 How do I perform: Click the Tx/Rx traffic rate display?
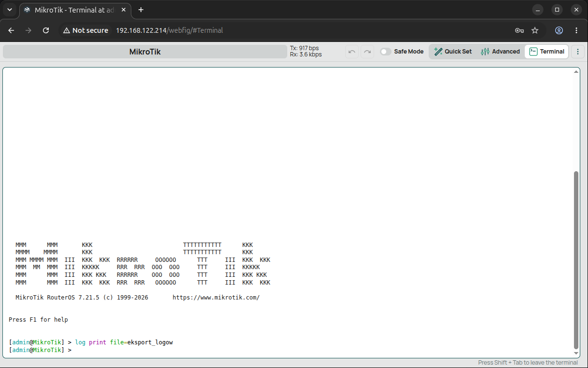coord(306,52)
